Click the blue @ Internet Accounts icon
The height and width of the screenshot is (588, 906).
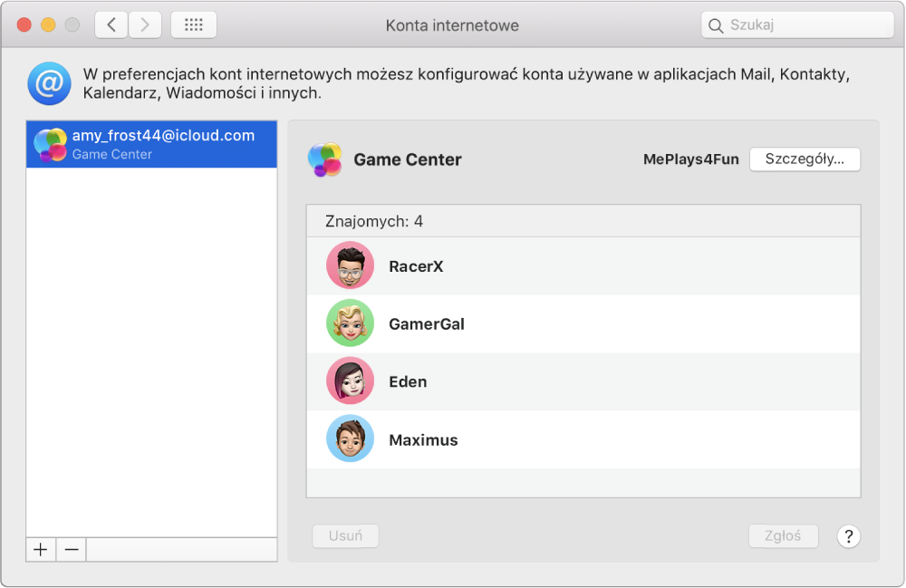coord(49,83)
